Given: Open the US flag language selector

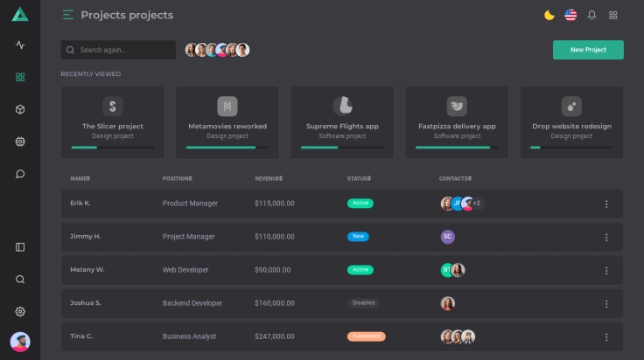Looking at the screenshot, I should [570, 15].
